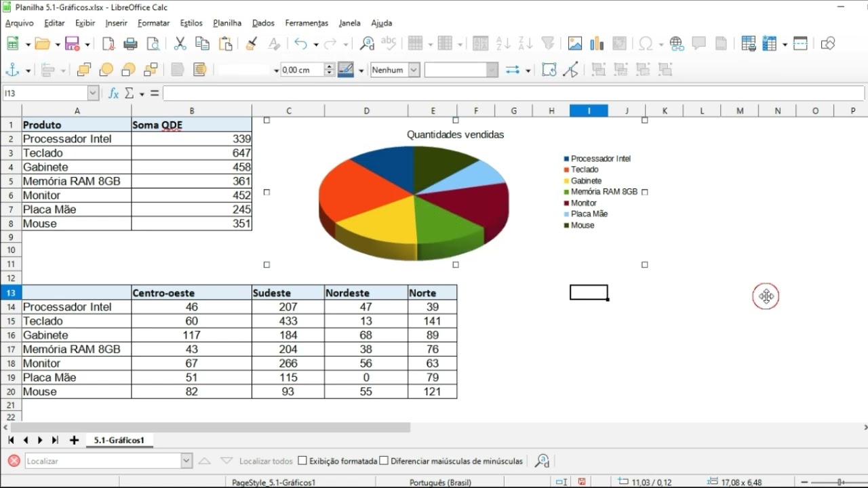Viewport: 868px width, 488px height.
Task: Click the Open folder icon
Action: click(x=43, y=43)
